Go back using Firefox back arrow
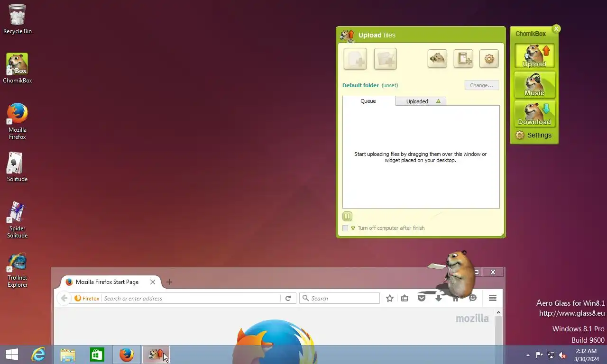The image size is (607, 364). click(64, 298)
